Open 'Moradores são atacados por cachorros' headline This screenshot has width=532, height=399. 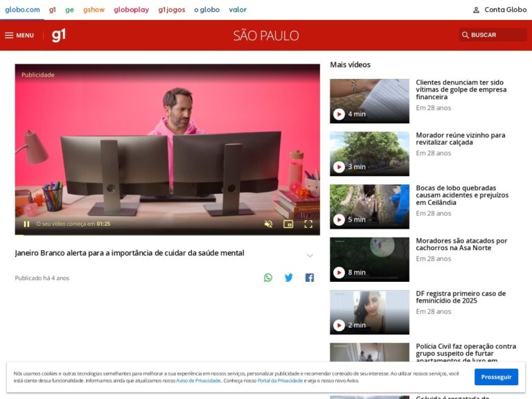(461, 245)
